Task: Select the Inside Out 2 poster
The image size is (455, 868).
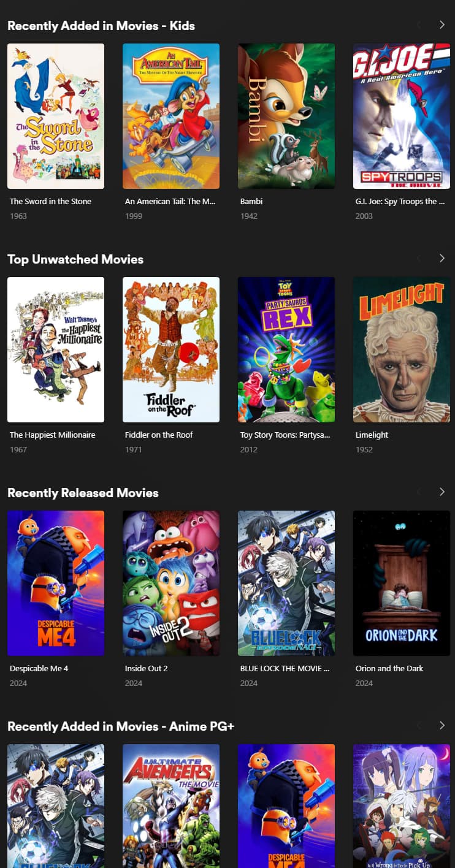Action: 171,583
